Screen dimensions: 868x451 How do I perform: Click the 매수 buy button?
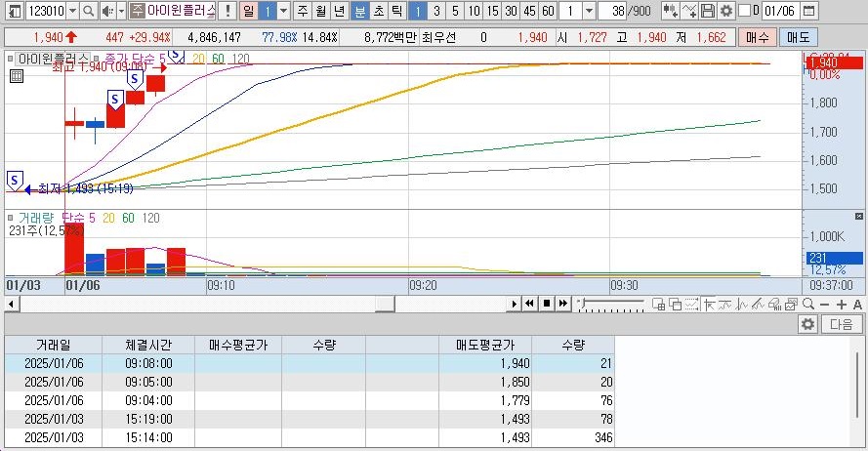coord(758,37)
